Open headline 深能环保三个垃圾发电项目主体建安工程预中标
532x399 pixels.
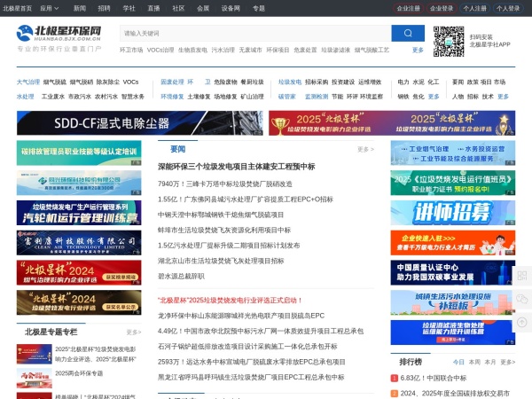tap(237, 167)
